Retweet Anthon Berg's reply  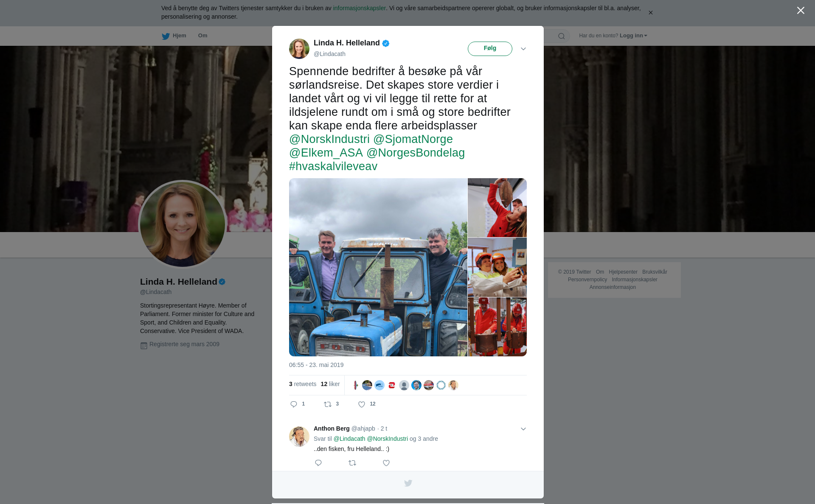click(352, 463)
